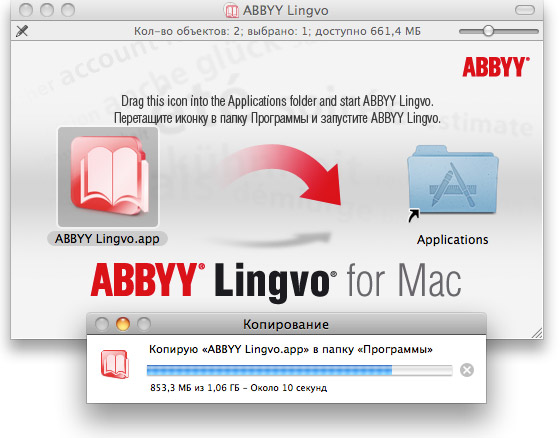Click the "Копирование" dialog title
This screenshot has height=438, width=560.
[x=286, y=324]
